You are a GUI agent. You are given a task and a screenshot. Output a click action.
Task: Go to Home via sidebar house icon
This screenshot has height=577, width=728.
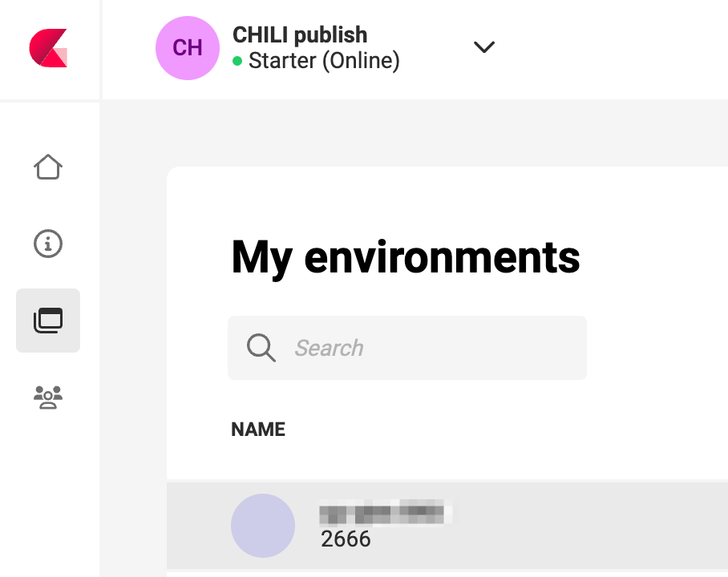48,167
